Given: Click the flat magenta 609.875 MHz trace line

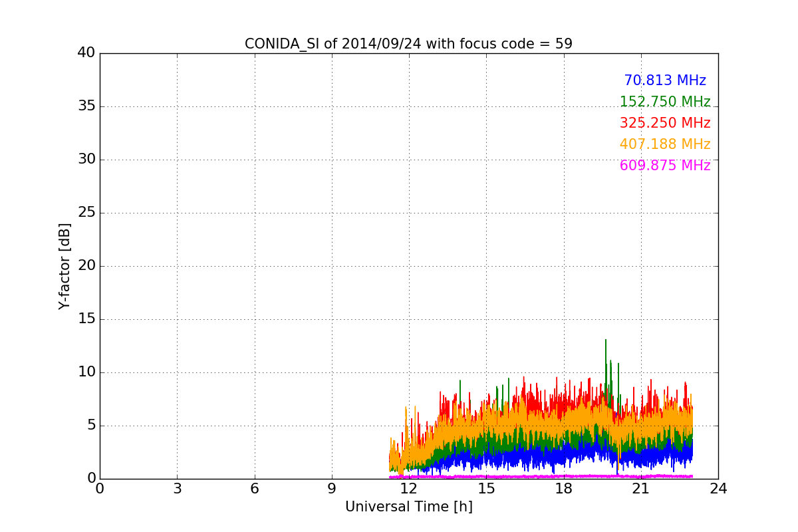Looking at the screenshot, I should click(541, 476).
